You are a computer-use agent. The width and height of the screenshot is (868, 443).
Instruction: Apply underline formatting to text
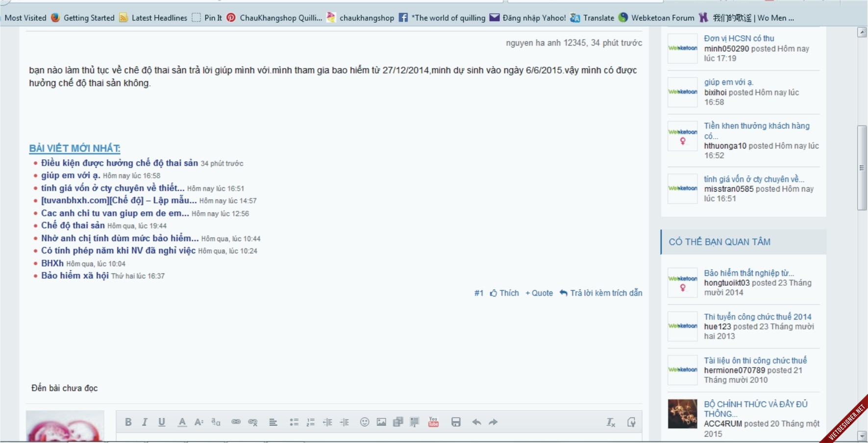162,421
